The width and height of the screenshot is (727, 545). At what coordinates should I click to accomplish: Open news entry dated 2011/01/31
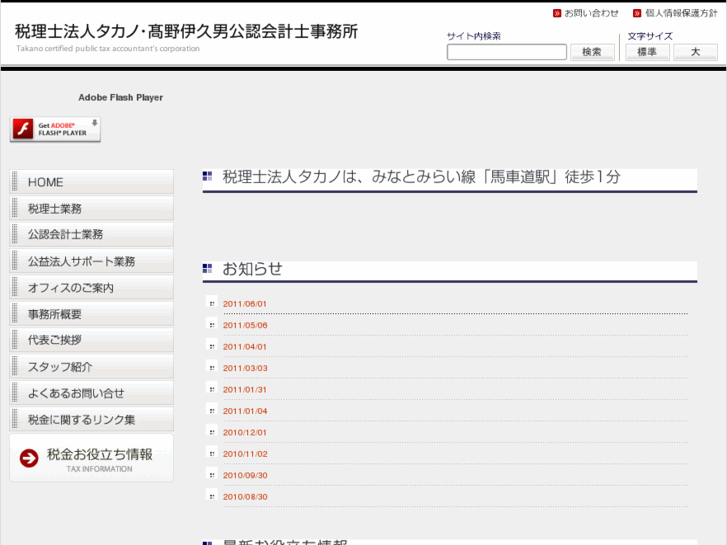tap(245, 390)
